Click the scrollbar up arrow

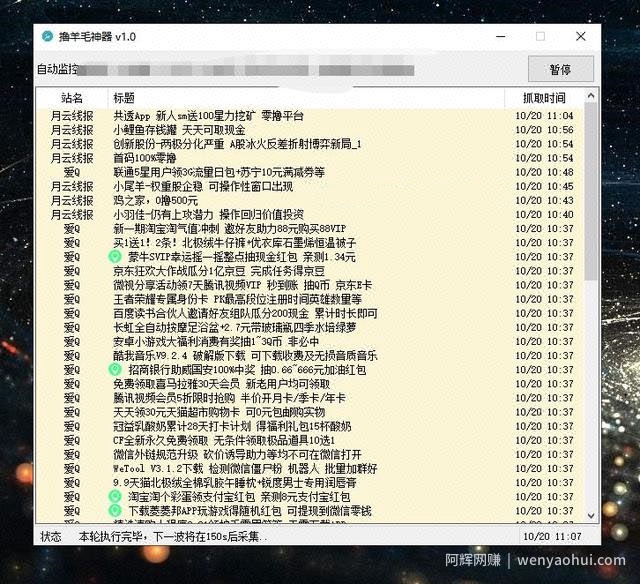[x=591, y=96]
